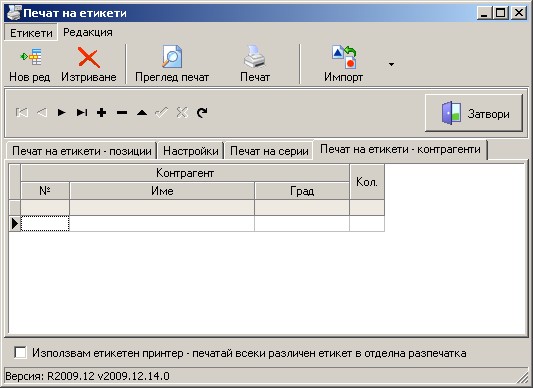Image resolution: width=533 pixels, height=388 pixels.
Task: Click the Град cell in the current row
Action: pos(302,224)
